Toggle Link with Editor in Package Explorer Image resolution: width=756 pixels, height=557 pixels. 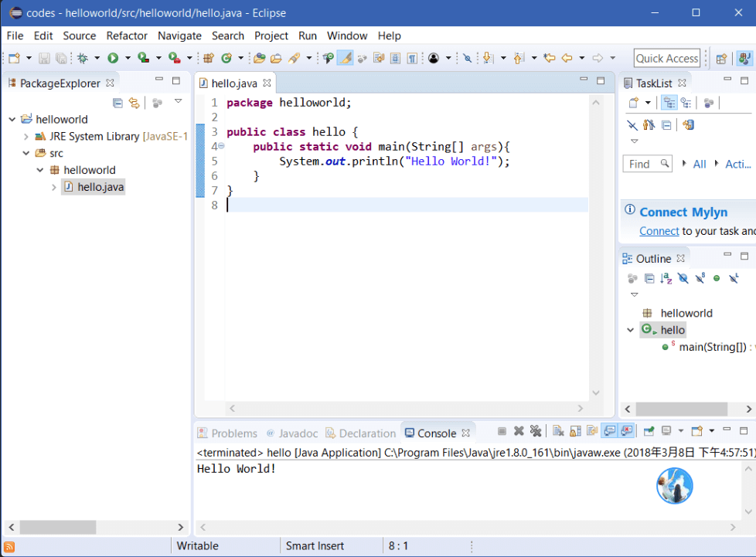tap(134, 103)
